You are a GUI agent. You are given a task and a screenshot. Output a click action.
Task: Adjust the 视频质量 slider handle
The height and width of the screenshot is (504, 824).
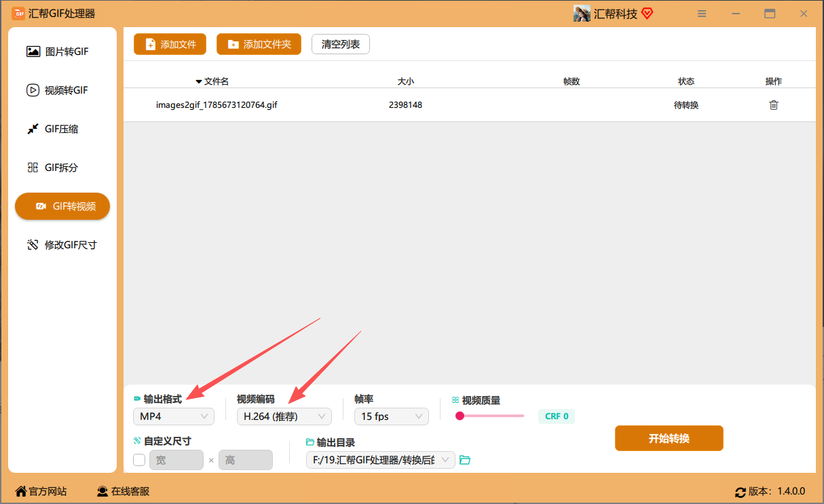click(460, 416)
